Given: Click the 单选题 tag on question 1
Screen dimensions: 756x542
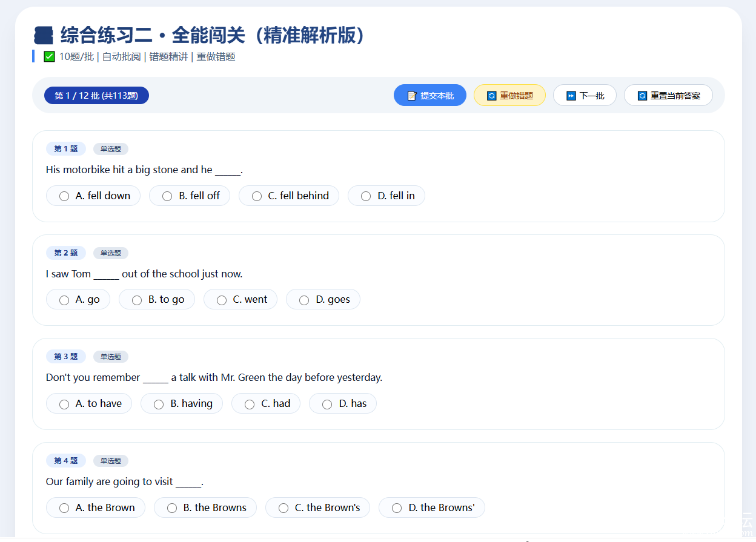Looking at the screenshot, I should pyautogui.click(x=111, y=149).
